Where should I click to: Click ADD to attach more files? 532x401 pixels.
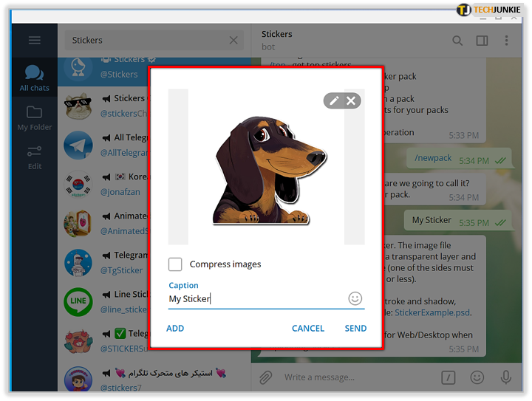tap(175, 328)
